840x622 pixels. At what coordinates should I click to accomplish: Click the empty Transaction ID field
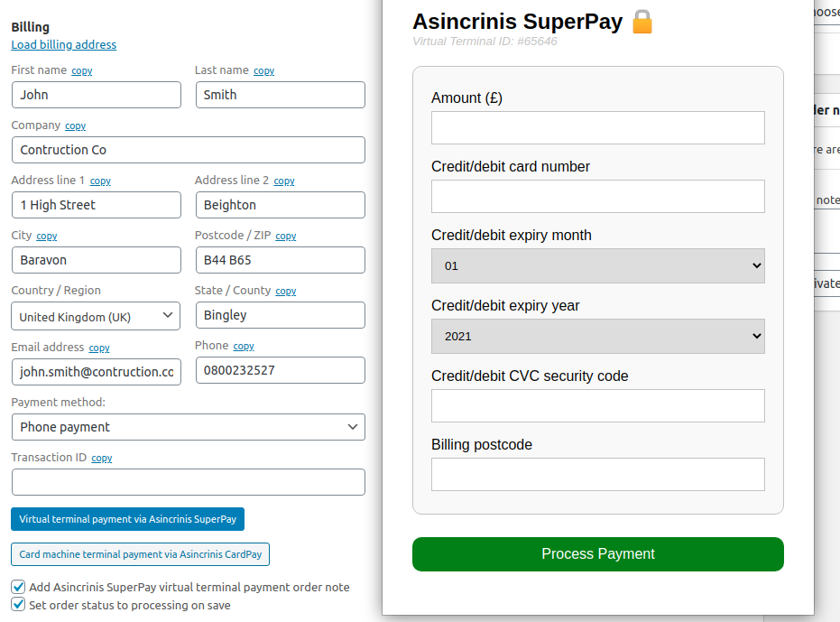click(x=188, y=482)
